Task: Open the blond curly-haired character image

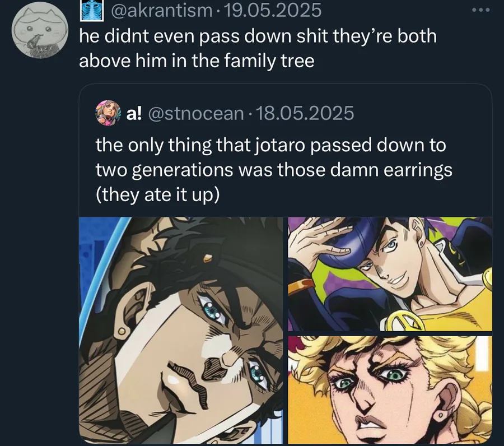Action: pos(390,390)
